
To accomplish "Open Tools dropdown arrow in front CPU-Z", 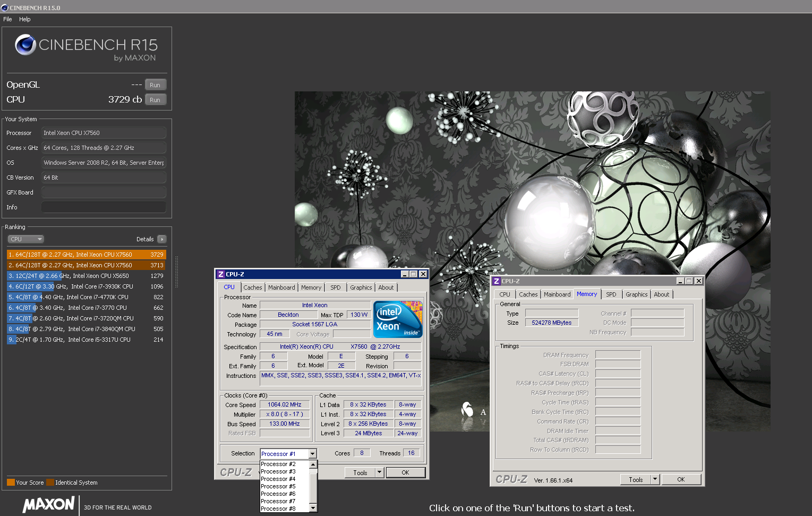I will 379,472.
